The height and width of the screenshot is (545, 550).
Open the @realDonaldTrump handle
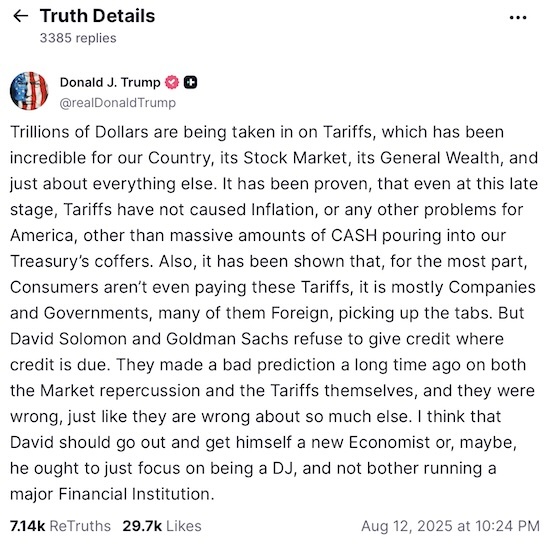[x=118, y=103]
